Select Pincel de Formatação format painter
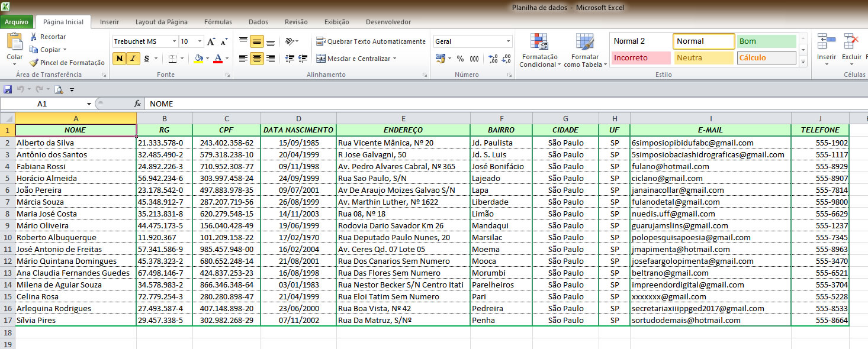The width and height of the screenshot is (868, 349). click(67, 63)
